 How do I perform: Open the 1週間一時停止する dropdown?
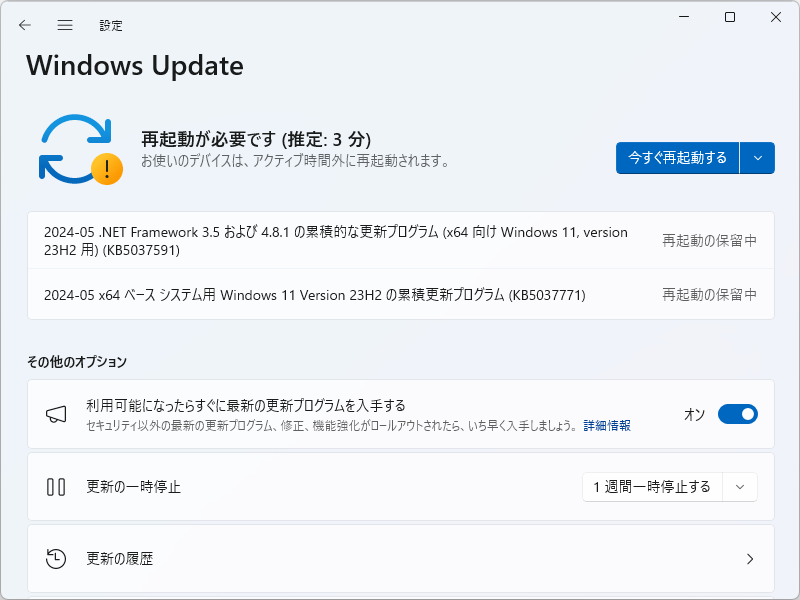(670, 487)
